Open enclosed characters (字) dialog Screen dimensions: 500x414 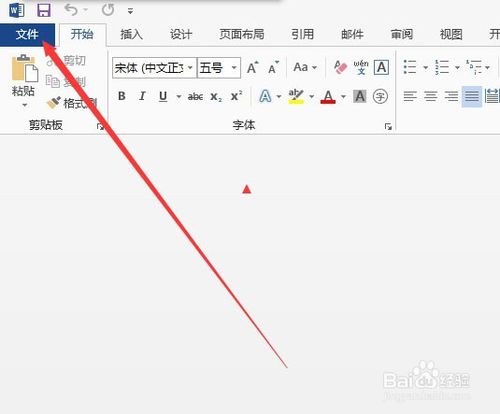(380, 97)
